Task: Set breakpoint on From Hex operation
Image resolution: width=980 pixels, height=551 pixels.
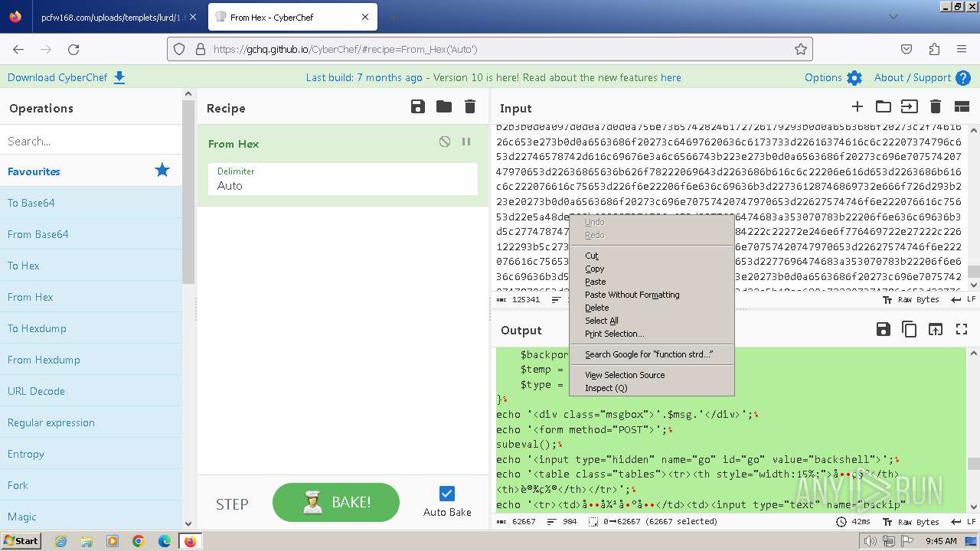Action: point(466,142)
